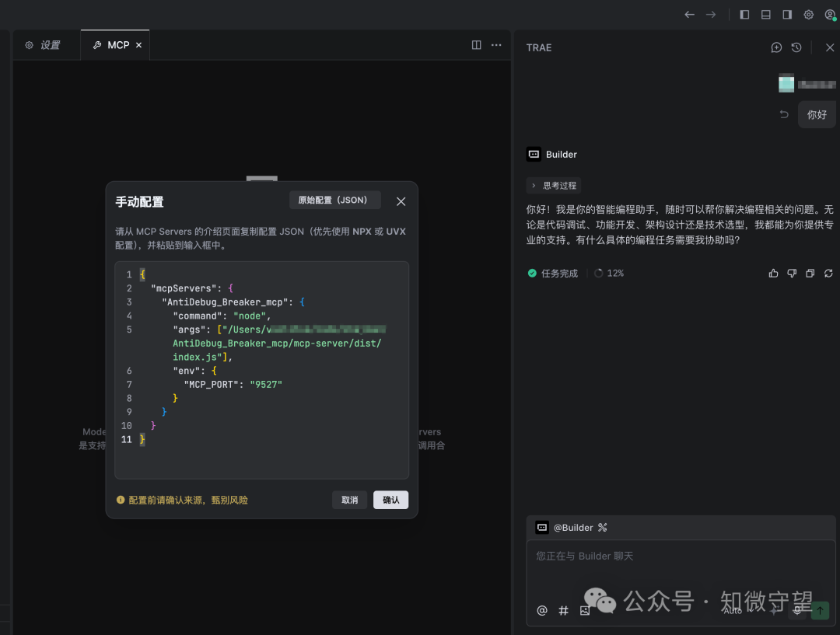This screenshot has width=840, height=635.
Task: Undo the '你好' message with revert arrow
Action: click(784, 114)
